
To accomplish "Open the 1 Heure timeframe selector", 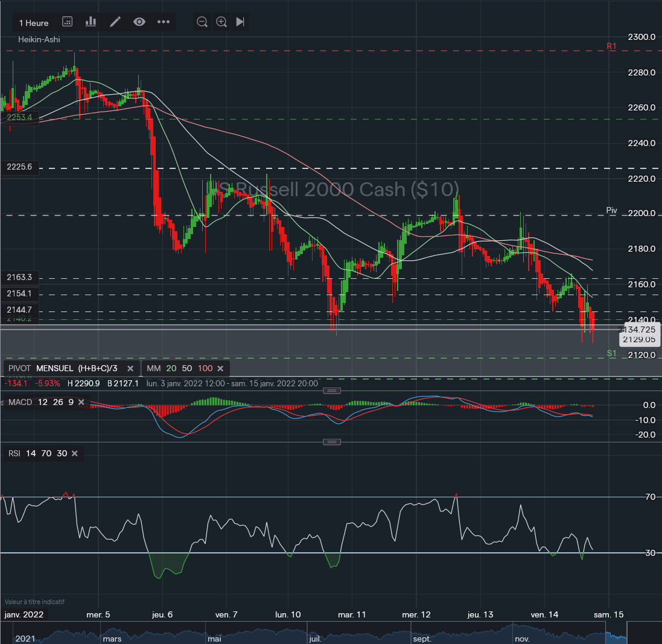I will click(x=34, y=23).
